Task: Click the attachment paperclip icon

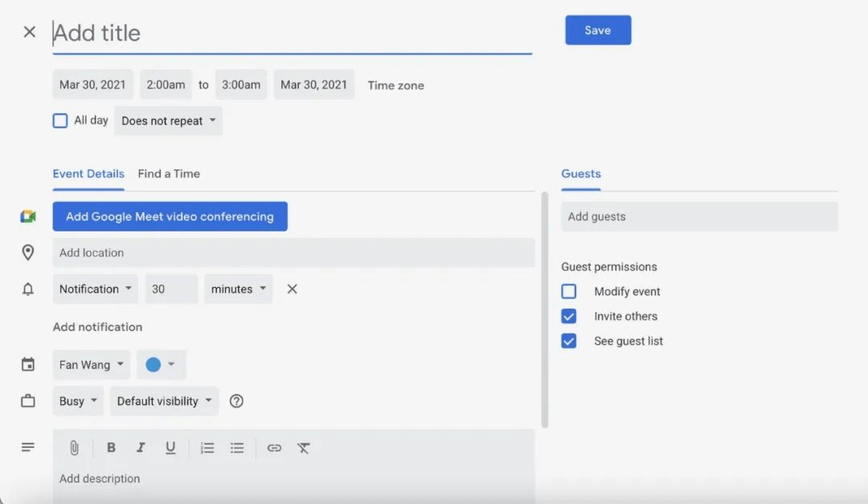Action: tap(74, 448)
